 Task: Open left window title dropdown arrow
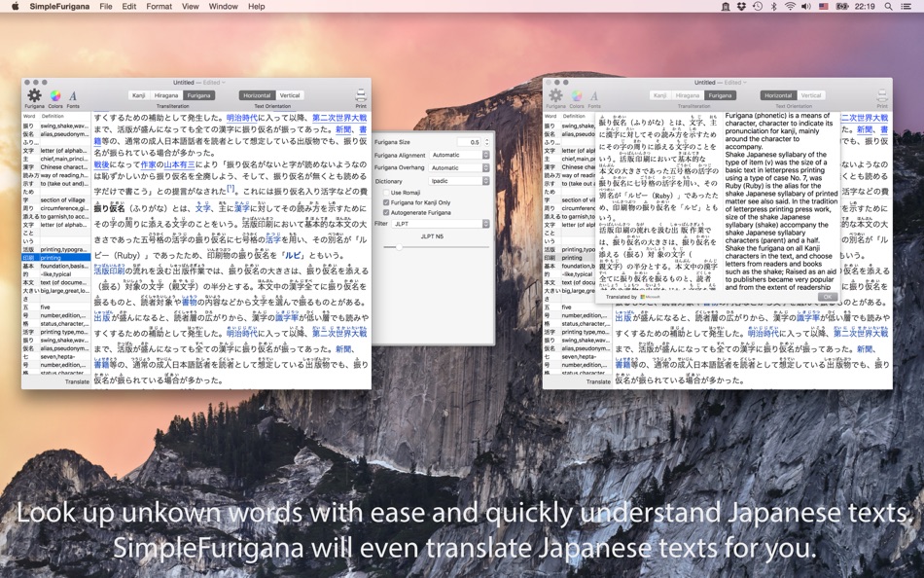click(x=224, y=83)
